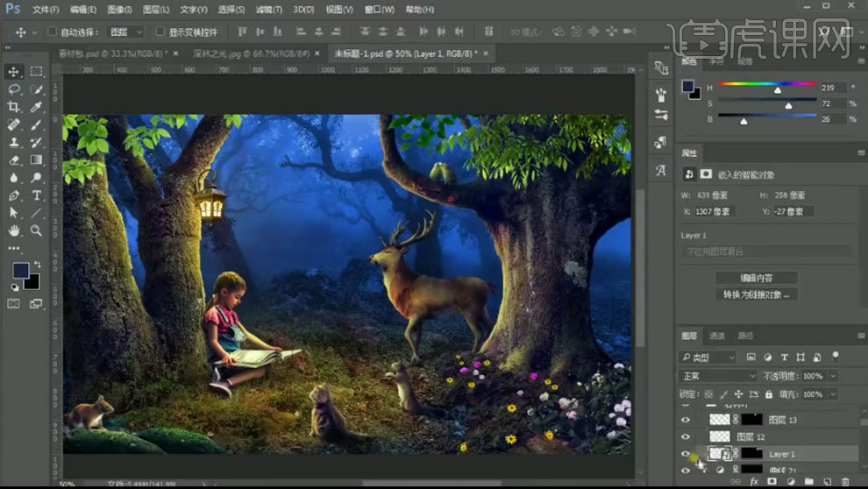Select the Eyedropper tool
868x489 pixels.
click(x=36, y=107)
